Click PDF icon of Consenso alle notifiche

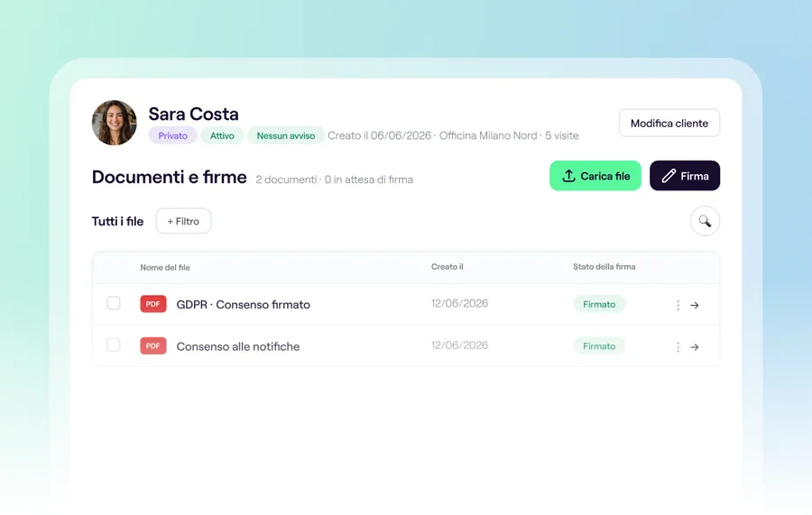(152, 345)
